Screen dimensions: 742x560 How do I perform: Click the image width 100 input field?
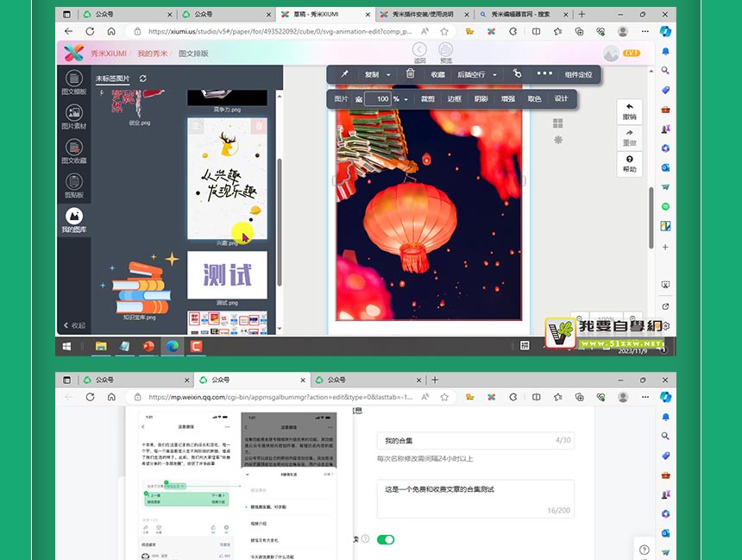click(378, 99)
